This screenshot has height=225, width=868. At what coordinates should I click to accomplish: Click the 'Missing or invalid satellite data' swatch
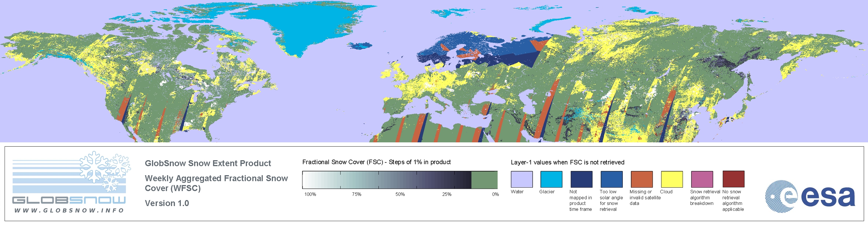[642, 179]
